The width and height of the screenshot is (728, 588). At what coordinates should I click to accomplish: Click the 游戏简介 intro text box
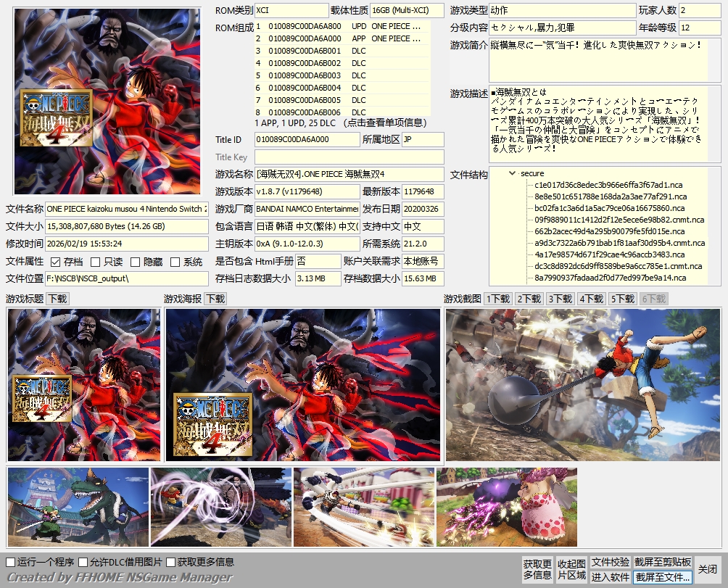605,61
